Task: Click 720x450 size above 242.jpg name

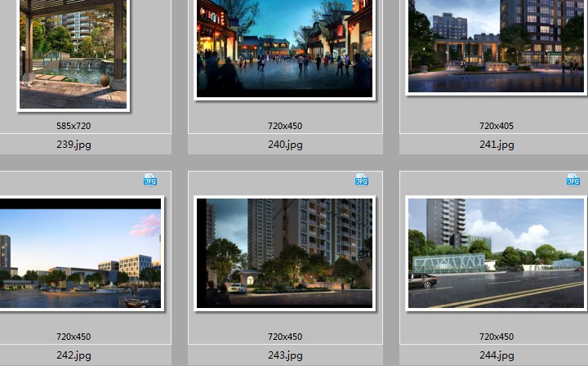Action: click(73, 337)
